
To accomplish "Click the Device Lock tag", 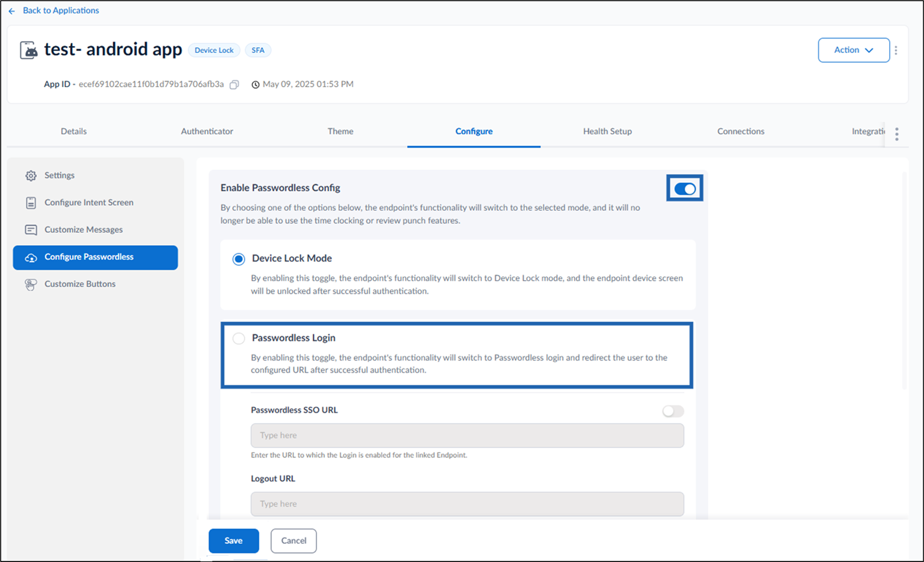I will (214, 50).
